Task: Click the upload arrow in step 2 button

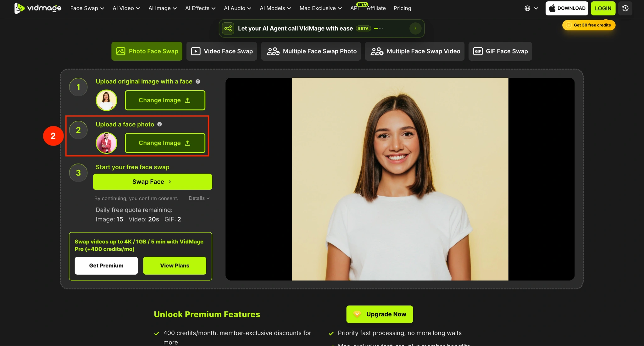Action: [x=188, y=143]
